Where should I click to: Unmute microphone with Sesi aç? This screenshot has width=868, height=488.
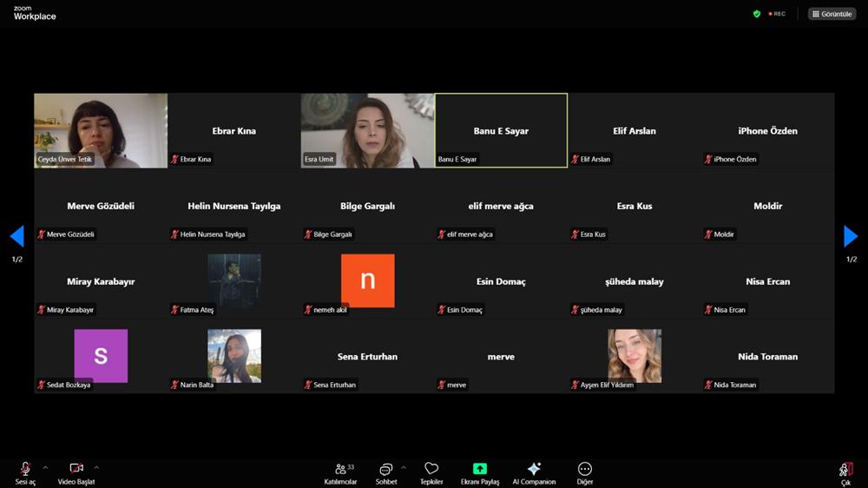(25, 469)
